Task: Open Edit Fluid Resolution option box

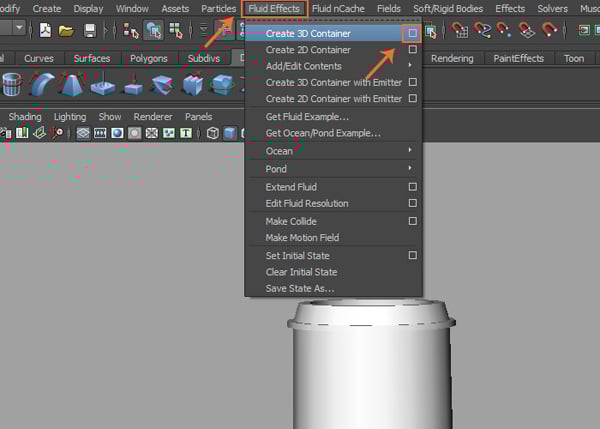Action: pyautogui.click(x=412, y=203)
